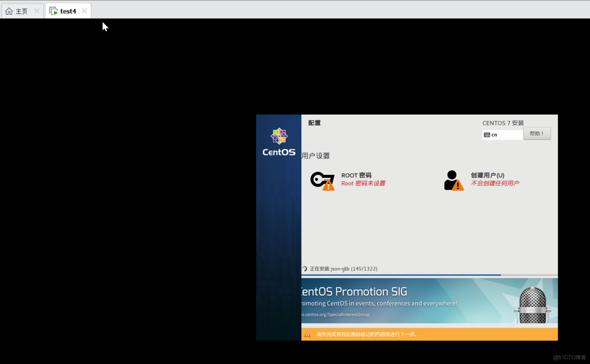Click the centos.org/SpecialInterestGroup link text
The height and width of the screenshot is (364, 590).
[335, 315]
